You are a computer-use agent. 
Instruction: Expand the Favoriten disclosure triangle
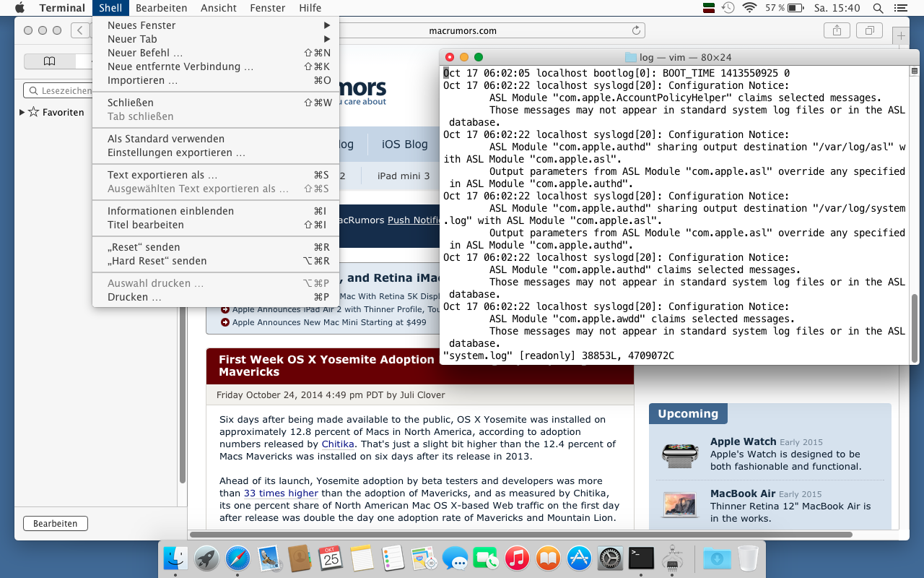[x=22, y=112]
